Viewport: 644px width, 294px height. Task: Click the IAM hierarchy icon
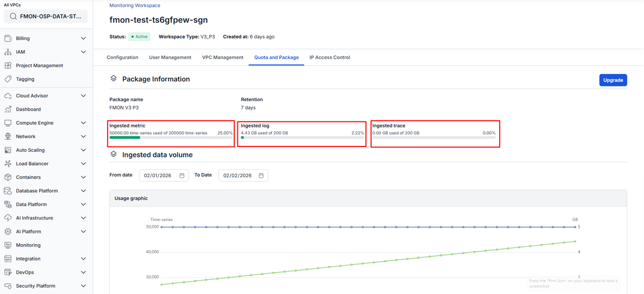(8, 52)
